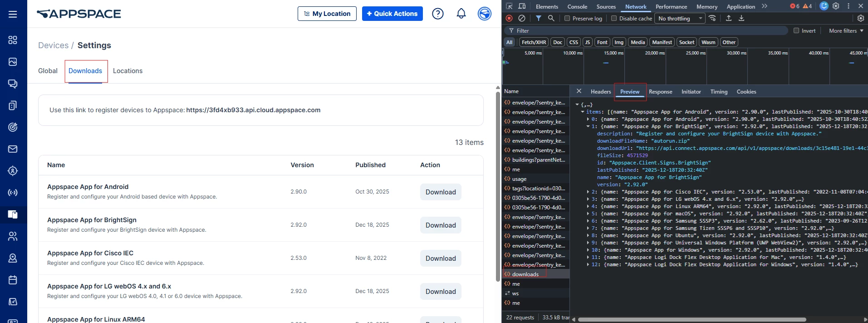
Task: Select the Doc request type filter
Action: click(558, 42)
